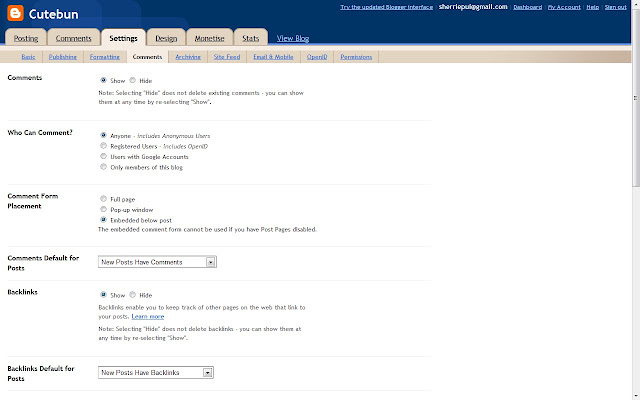Click Try the updated Blogger interface link
Image resolution: width=640 pixels, height=400 pixels.
pyautogui.click(x=387, y=7)
